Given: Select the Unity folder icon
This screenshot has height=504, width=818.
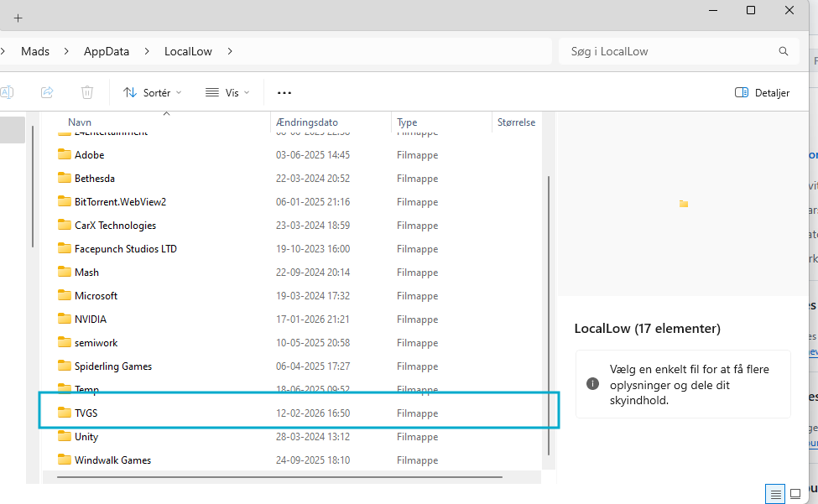Looking at the screenshot, I should point(64,437).
